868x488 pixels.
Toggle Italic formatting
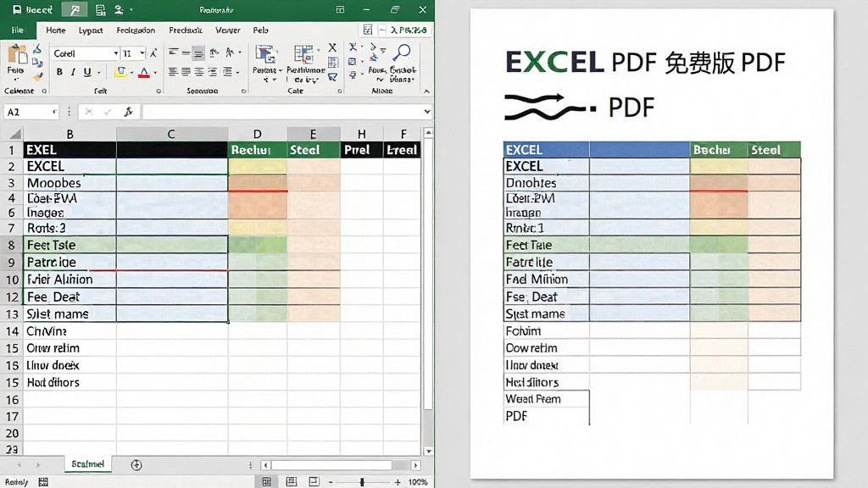point(73,72)
